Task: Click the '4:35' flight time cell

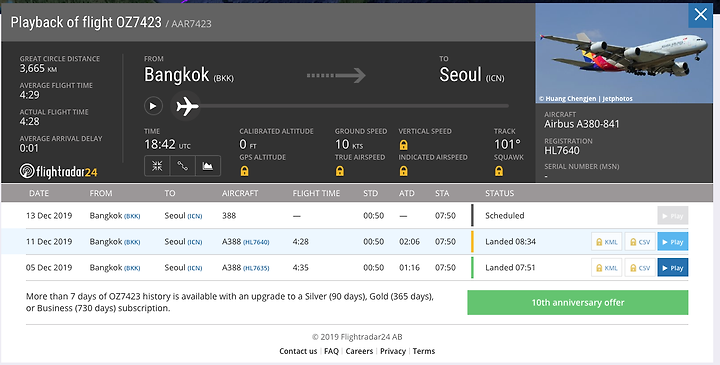Action: (x=301, y=268)
